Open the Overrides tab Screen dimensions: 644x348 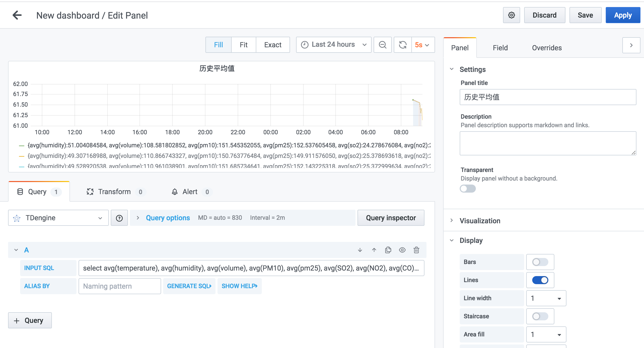point(547,48)
